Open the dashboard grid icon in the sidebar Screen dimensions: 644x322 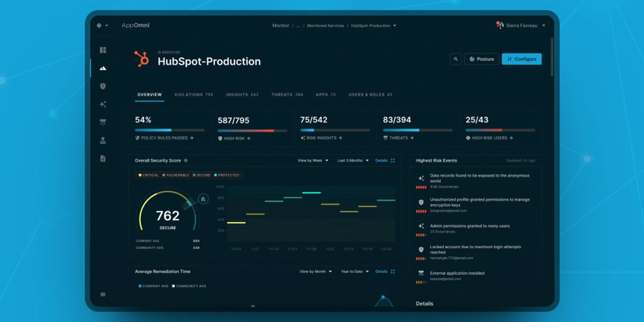103,49
